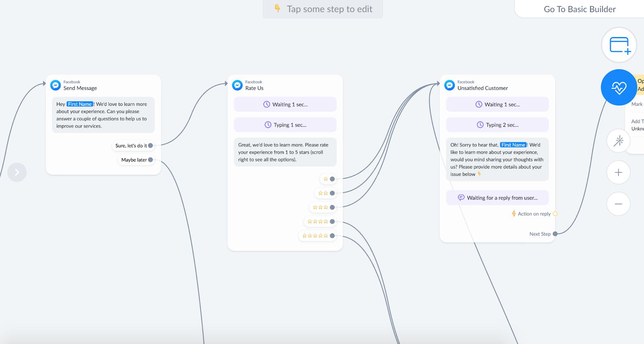Click the 'Action on reply' option

pos(534,214)
